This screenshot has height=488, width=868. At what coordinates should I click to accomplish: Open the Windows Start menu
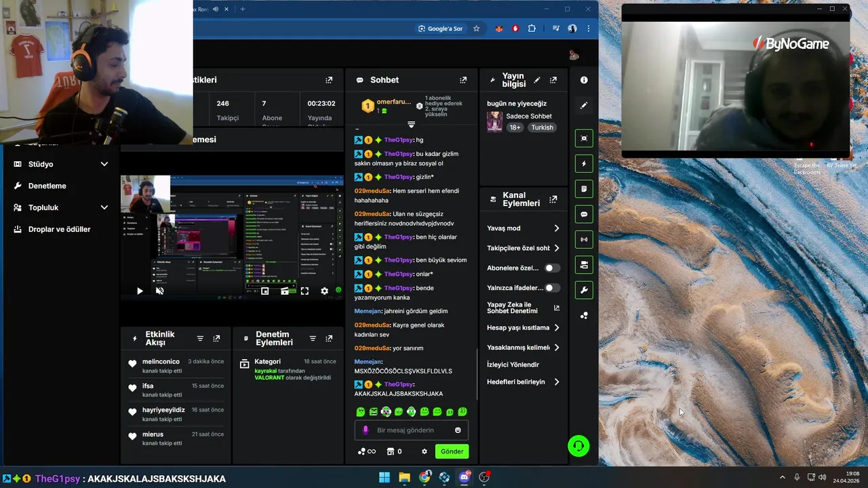(x=384, y=477)
